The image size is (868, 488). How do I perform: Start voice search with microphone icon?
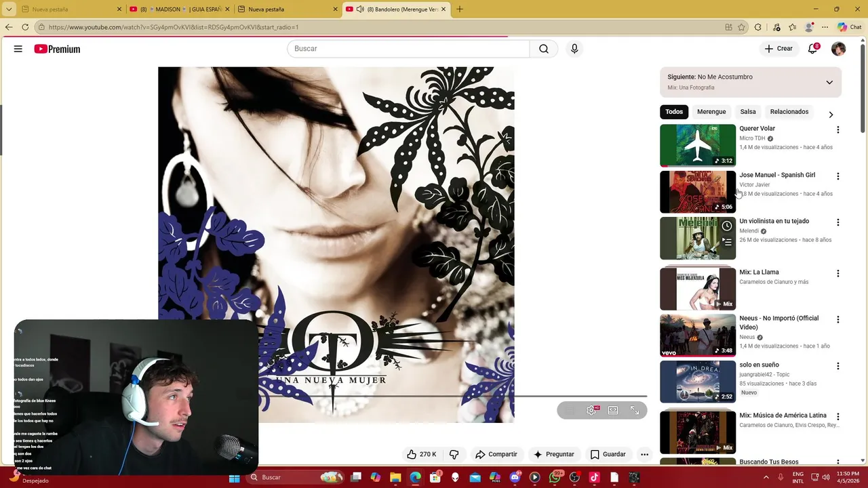click(x=574, y=49)
